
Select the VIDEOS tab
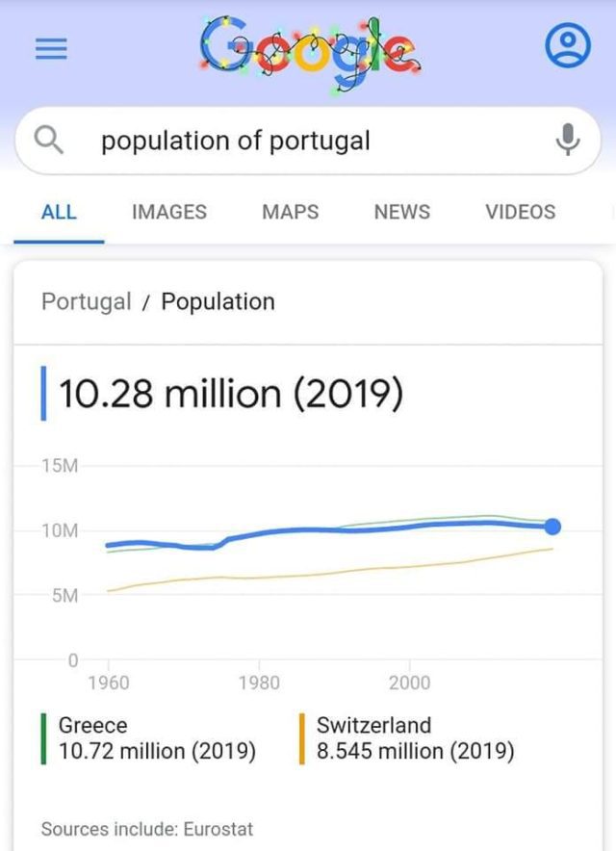pos(520,212)
